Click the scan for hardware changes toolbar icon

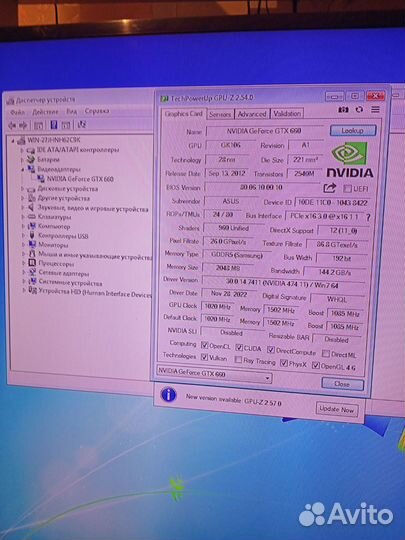pyautogui.click(x=82, y=124)
